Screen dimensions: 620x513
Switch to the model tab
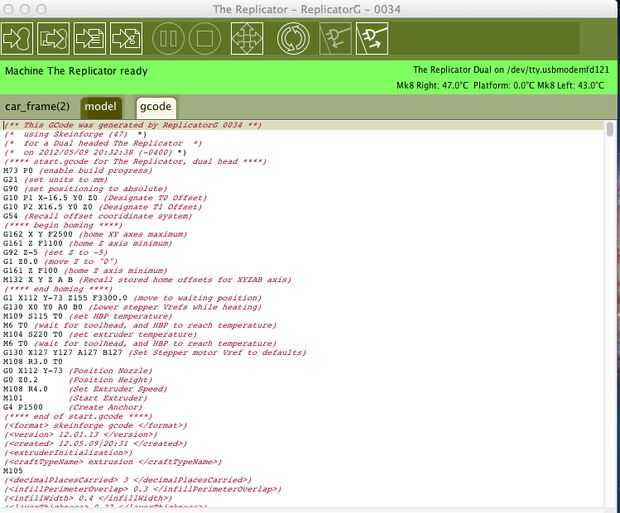[x=100, y=107]
